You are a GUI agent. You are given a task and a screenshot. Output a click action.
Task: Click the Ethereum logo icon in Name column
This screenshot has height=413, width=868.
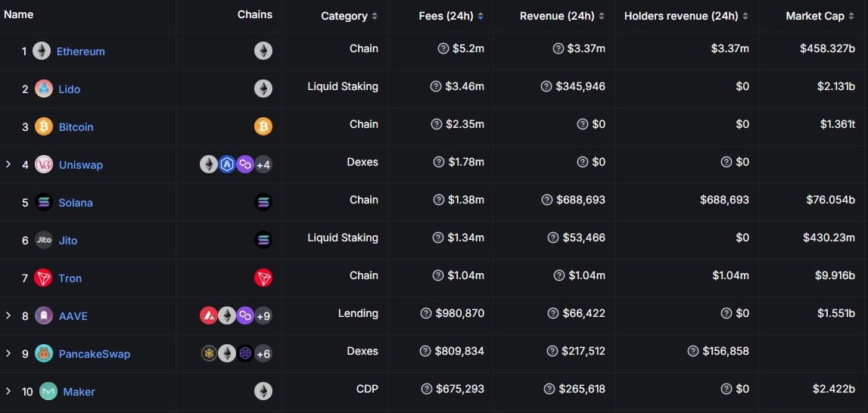pyautogui.click(x=42, y=51)
